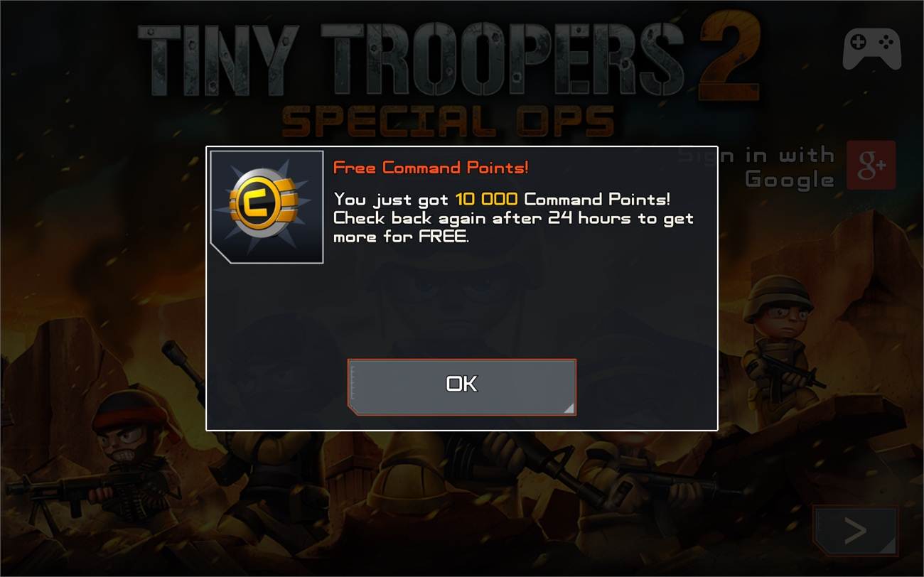Click the 'Free Command Points!' heading
This screenshot has height=577, width=924.
tap(431, 168)
